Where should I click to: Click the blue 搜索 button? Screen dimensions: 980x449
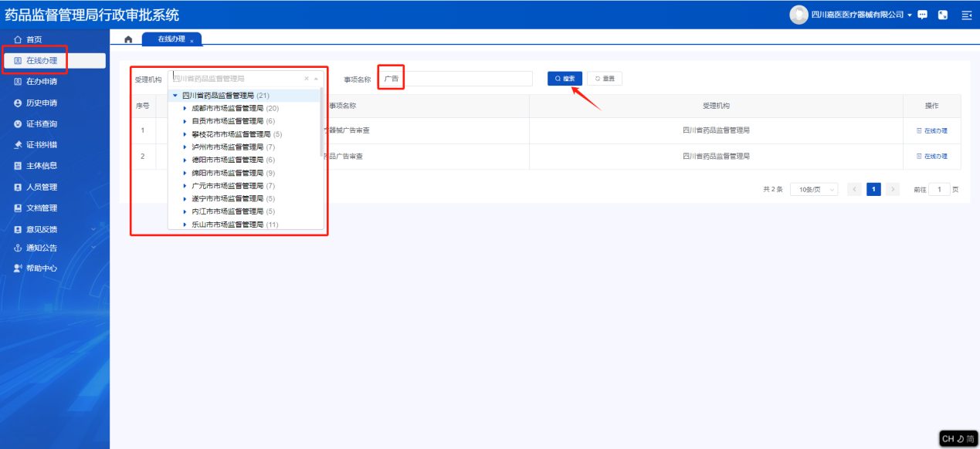(x=565, y=79)
